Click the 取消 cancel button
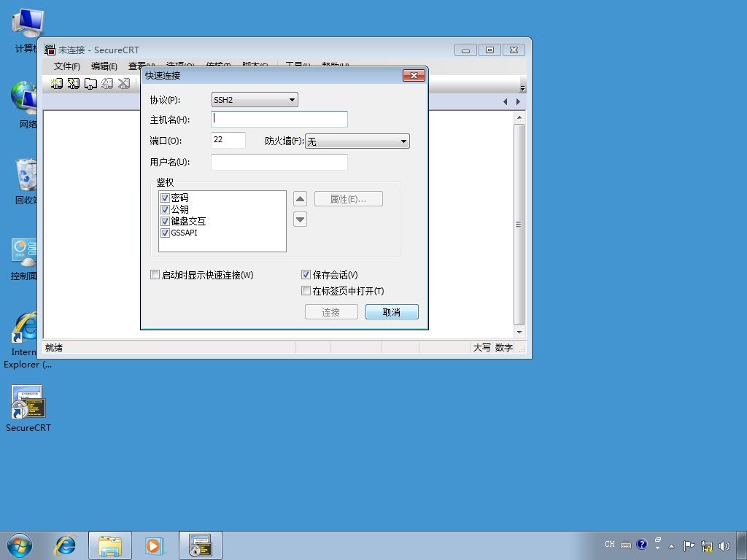The height and width of the screenshot is (560, 747). coord(392,312)
